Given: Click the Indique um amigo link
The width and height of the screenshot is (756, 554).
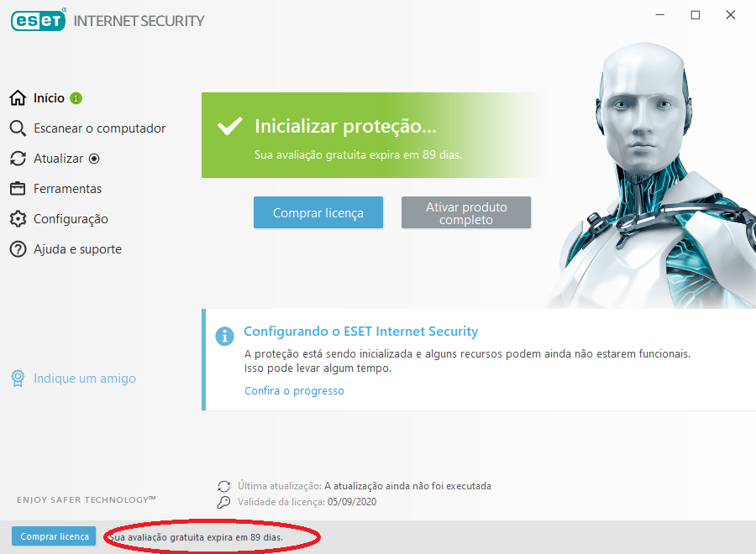Looking at the screenshot, I should click(85, 379).
